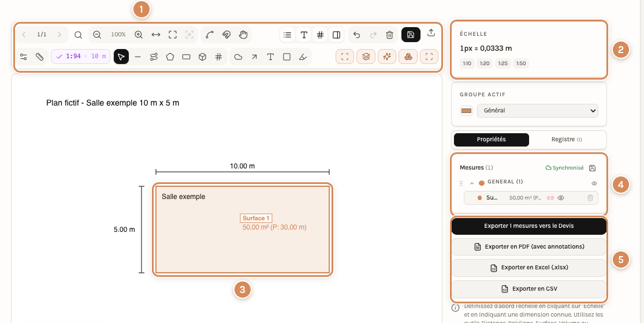Viewport: 644px width, 323px height.
Task: Click the 5.00 m dimension label
Action: click(x=124, y=230)
